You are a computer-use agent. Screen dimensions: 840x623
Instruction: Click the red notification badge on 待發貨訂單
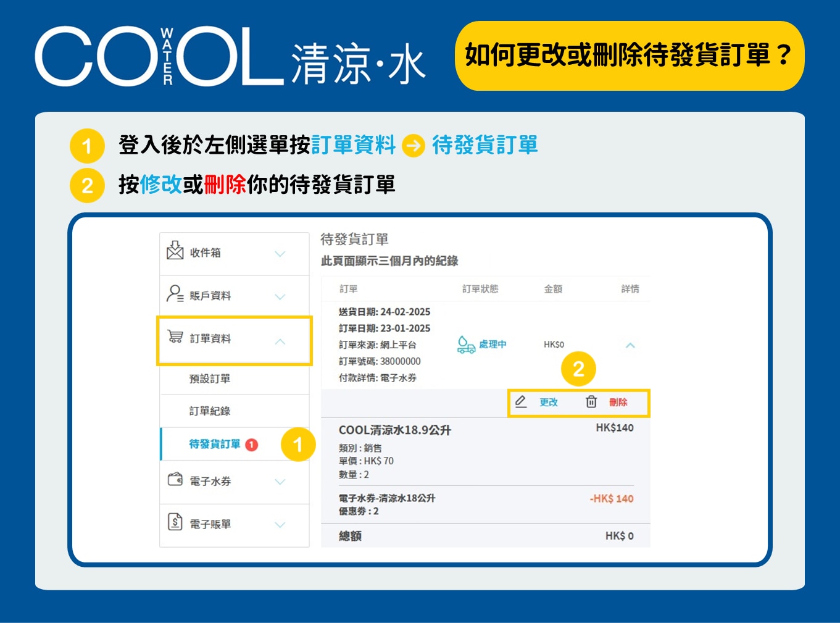tap(252, 445)
